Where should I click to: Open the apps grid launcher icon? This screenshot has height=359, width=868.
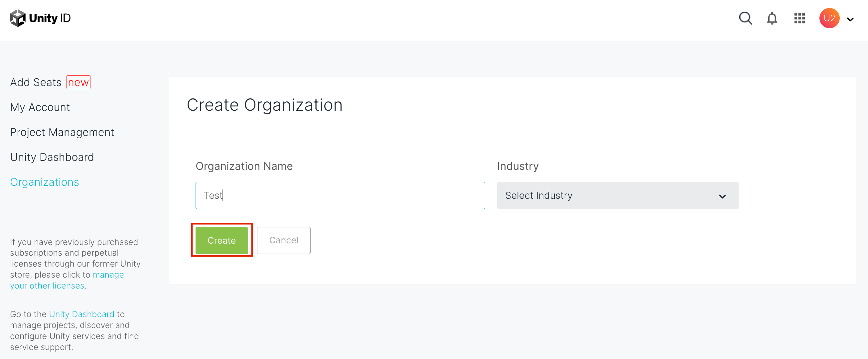[799, 19]
